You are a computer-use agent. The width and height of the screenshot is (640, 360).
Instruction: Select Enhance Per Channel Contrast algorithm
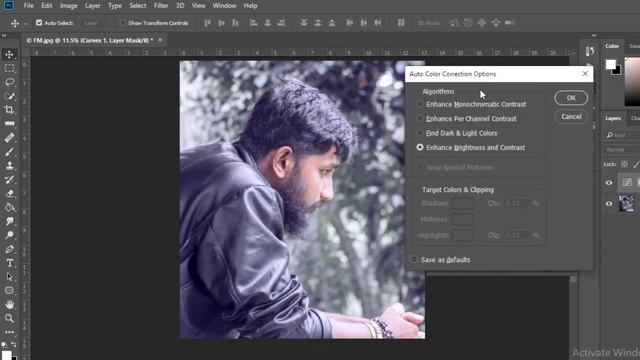pos(420,118)
